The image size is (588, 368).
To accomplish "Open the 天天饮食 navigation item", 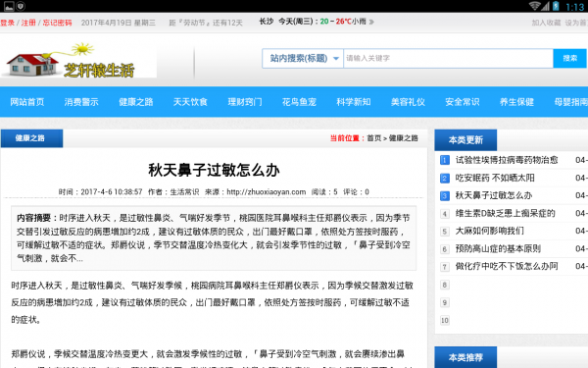I will click(190, 102).
